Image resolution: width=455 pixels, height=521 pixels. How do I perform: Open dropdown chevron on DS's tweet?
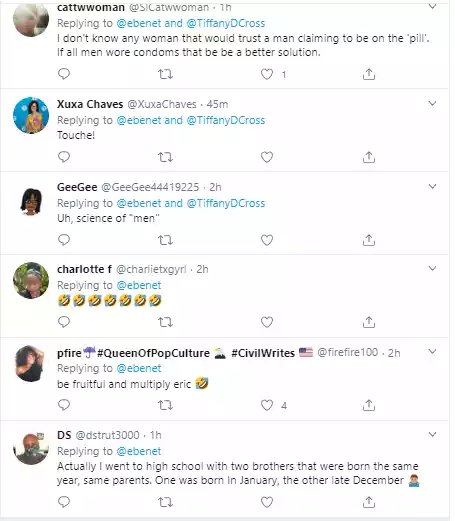[432, 435]
